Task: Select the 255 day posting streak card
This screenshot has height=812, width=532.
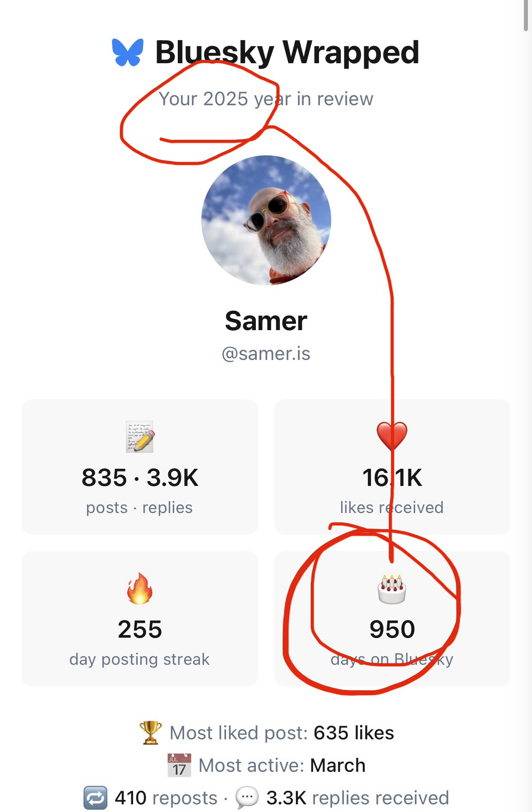Action: click(x=140, y=619)
